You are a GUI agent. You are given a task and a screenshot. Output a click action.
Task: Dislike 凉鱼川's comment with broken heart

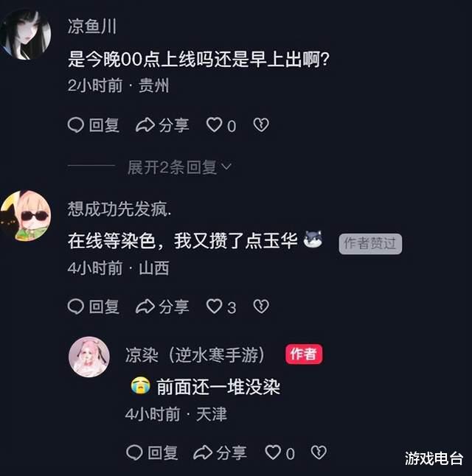[x=261, y=125]
